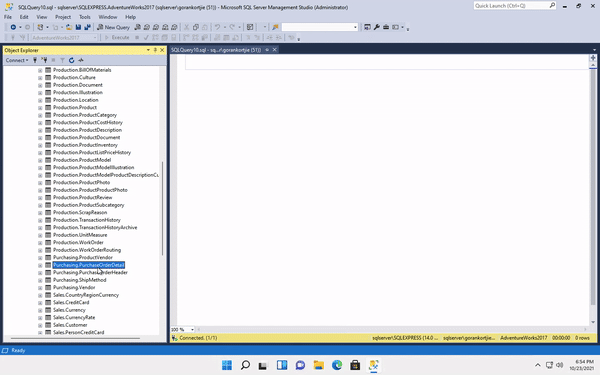This screenshot has height=375, width=600.
Task: Select Purchasing.PurchaseOrderHeader table
Action: 90,272
